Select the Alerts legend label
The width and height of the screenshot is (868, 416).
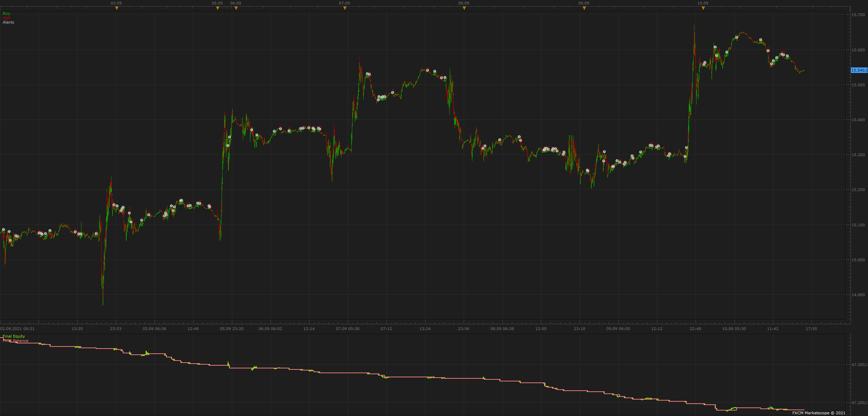tap(9, 22)
